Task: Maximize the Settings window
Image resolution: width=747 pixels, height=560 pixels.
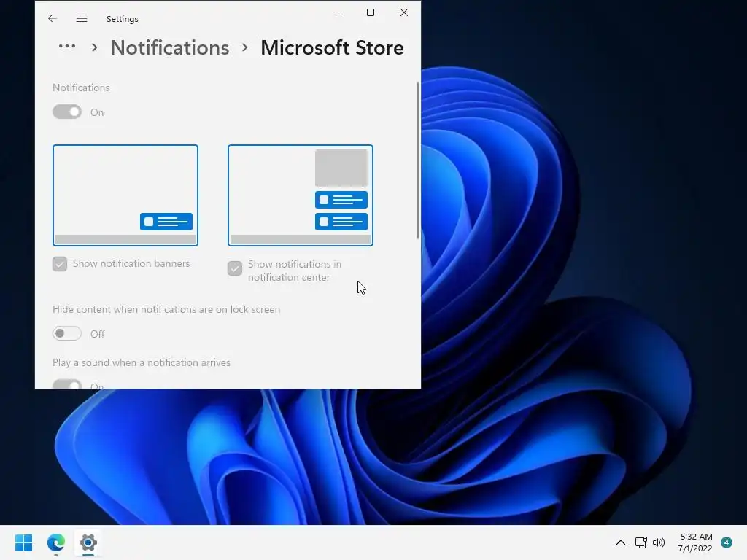Action: tap(370, 12)
